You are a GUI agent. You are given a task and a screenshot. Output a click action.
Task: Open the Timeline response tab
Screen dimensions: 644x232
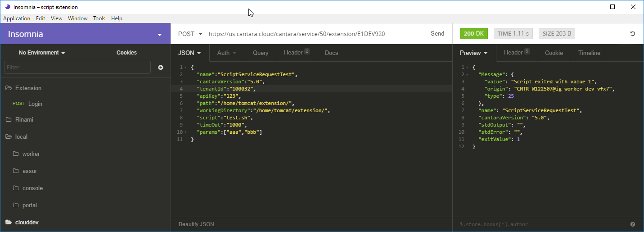click(589, 53)
